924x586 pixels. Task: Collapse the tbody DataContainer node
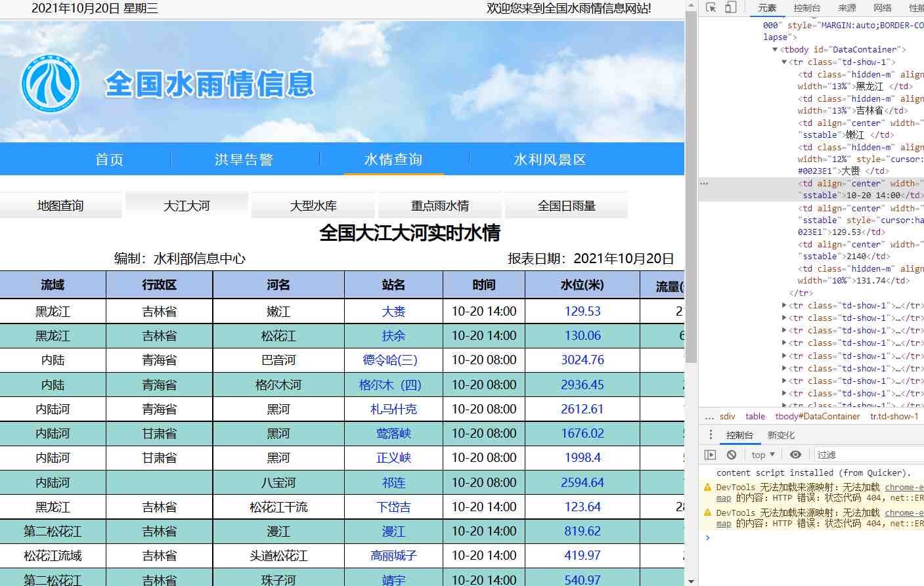pyautogui.click(x=775, y=50)
